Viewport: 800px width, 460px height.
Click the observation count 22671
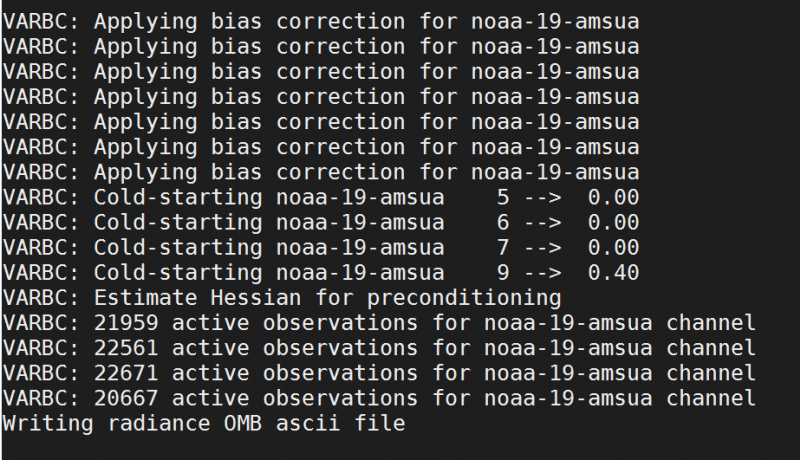click(126, 373)
